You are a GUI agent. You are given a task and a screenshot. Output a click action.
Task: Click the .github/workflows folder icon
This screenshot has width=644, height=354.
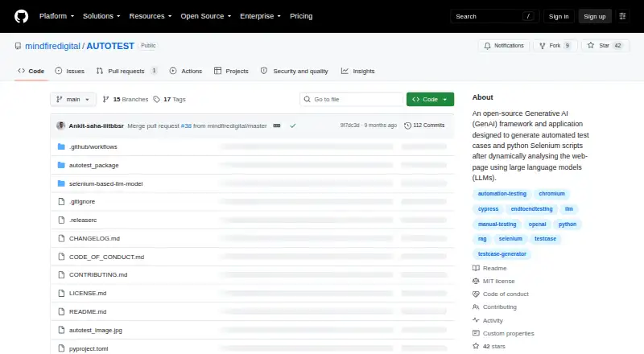pos(61,146)
